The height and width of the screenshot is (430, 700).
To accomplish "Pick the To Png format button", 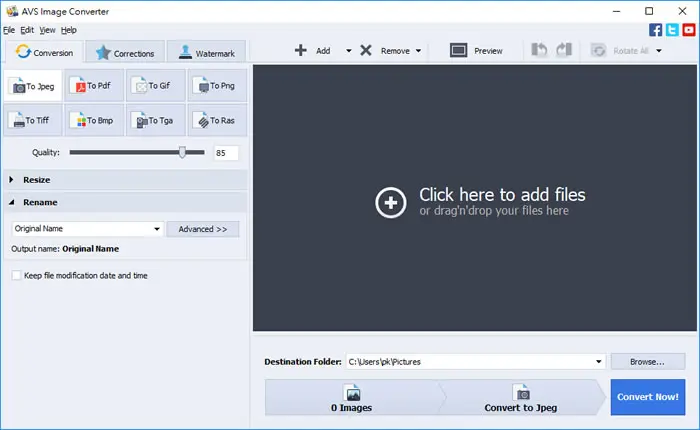I will tap(217, 86).
